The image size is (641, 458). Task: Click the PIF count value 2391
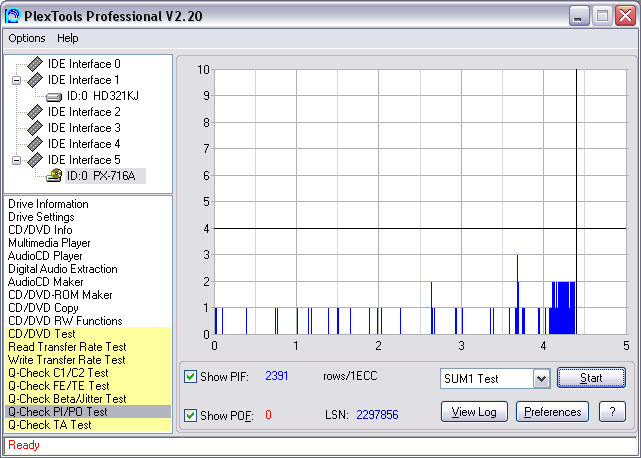(x=277, y=376)
